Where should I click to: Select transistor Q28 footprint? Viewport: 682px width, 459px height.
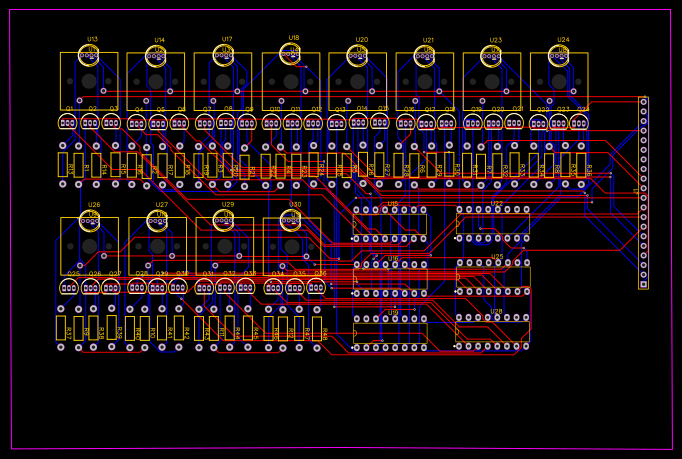pos(137,287)
